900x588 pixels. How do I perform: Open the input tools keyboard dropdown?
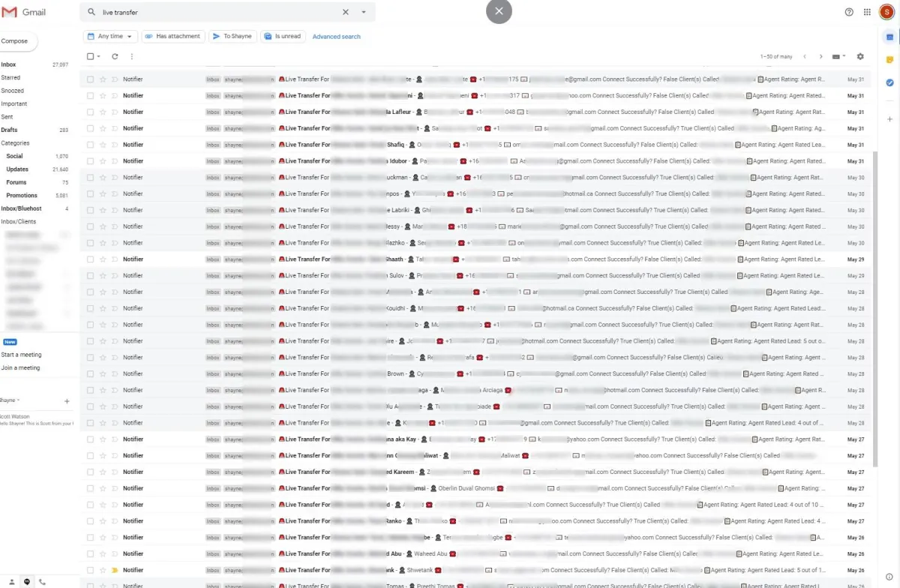click(x=839, y=56)
